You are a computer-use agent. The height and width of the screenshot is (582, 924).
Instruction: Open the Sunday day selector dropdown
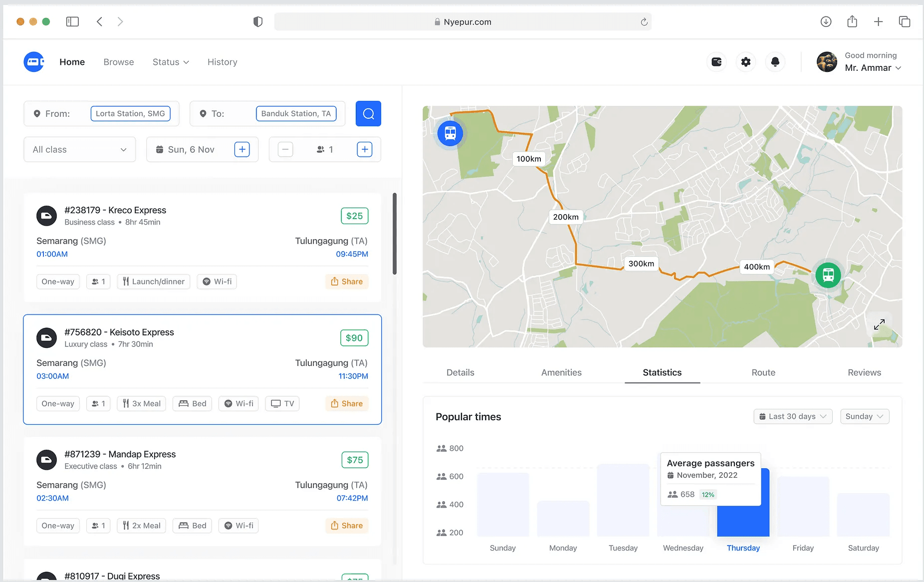[864, 416]
